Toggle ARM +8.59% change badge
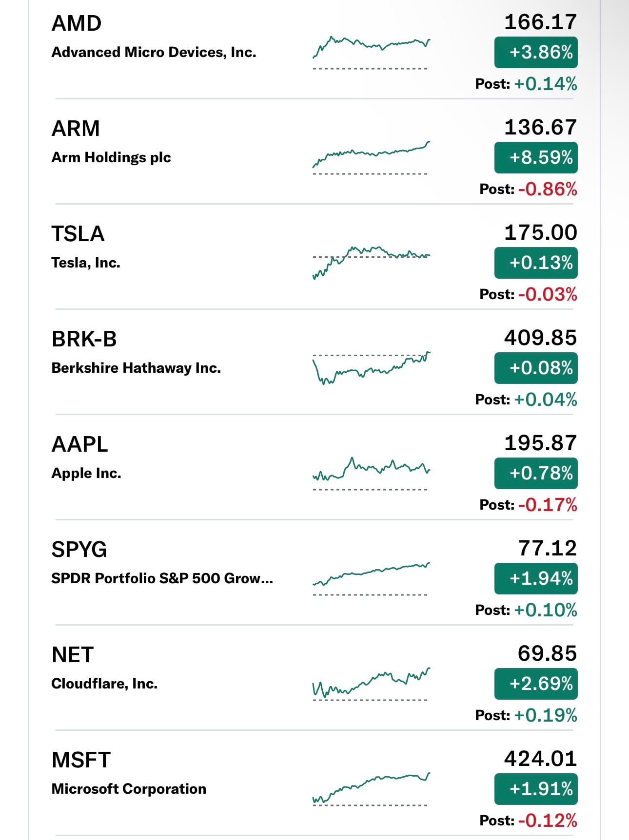The height and width of the screenshot is (840, 629). pos(536,157)
